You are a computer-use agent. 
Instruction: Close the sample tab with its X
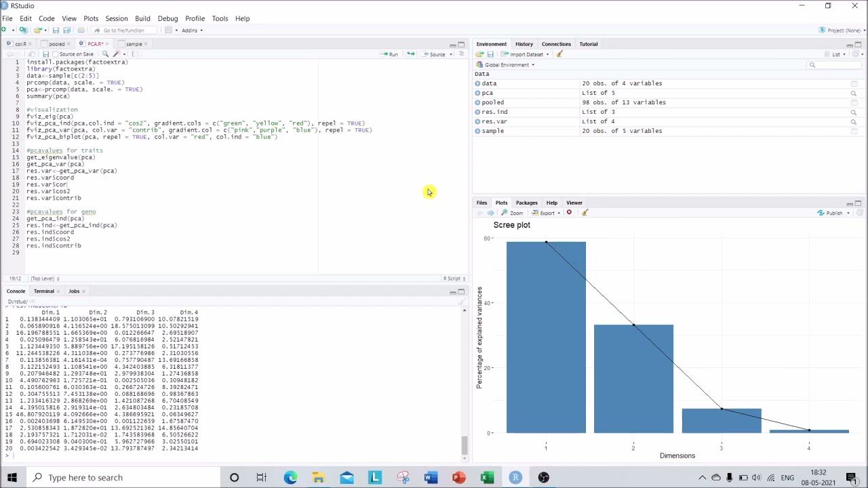point(146,44)
